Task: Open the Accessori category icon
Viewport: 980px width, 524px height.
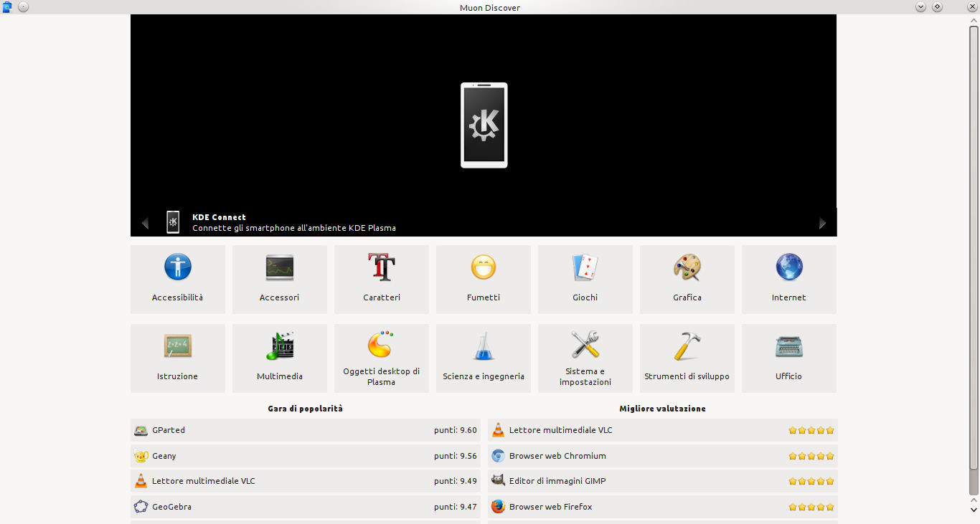Action: (279, 267)
